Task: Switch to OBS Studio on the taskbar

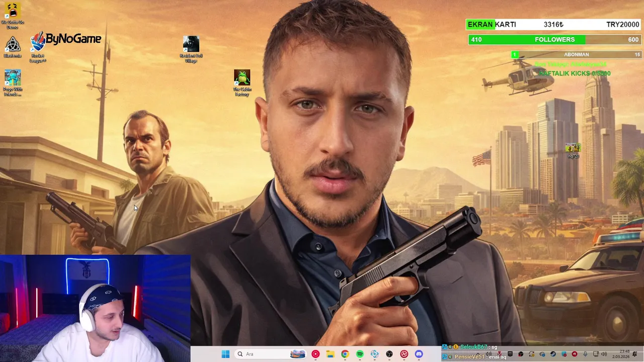Action: pos(389,354)
